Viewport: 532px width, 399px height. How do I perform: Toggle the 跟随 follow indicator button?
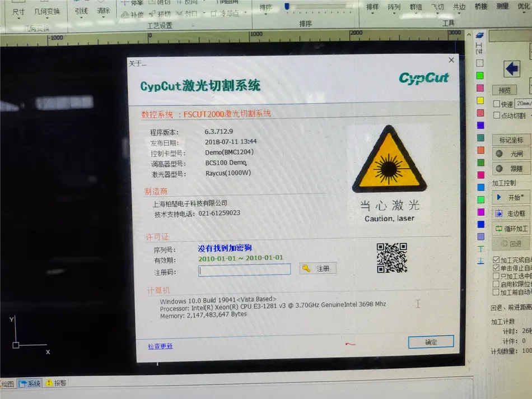pos(511,169)
